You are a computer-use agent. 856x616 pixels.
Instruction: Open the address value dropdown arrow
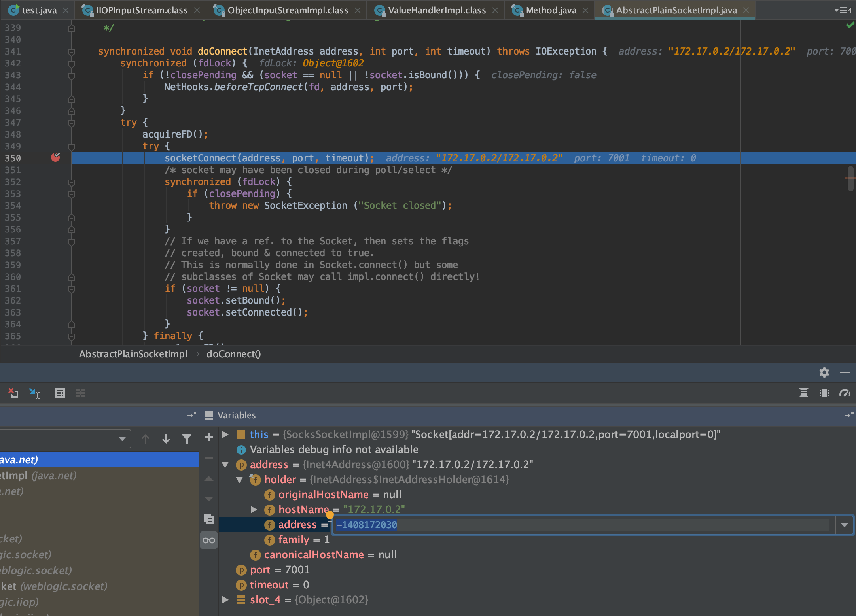[x=845, y=525]
